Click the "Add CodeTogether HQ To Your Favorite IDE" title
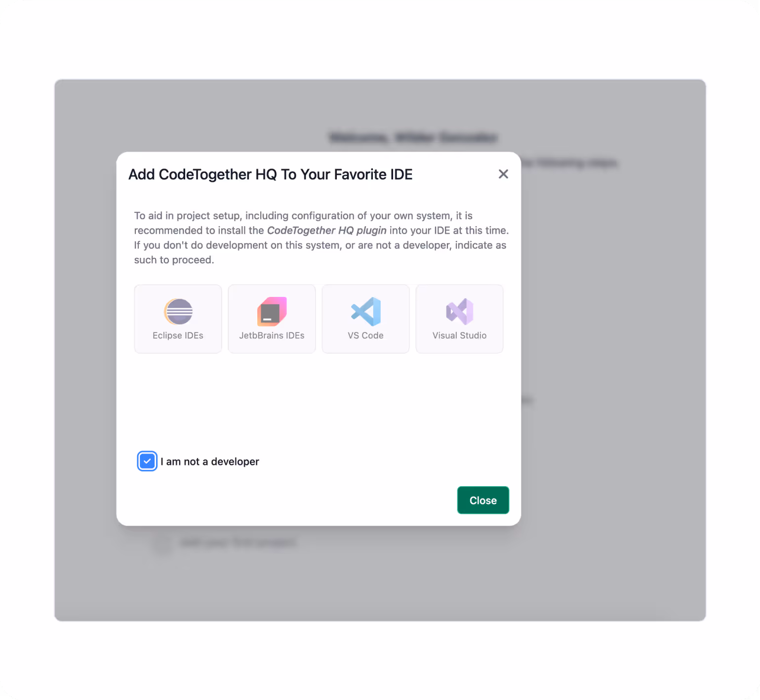 tap(271, 174)
